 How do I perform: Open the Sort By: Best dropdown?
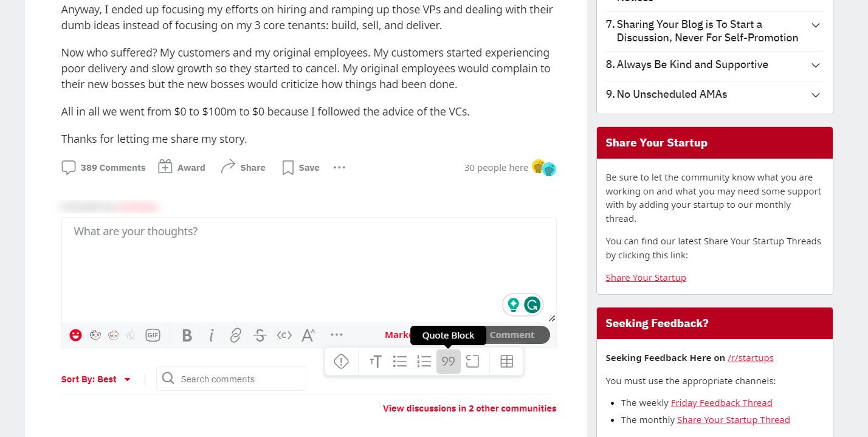[96, 379]
